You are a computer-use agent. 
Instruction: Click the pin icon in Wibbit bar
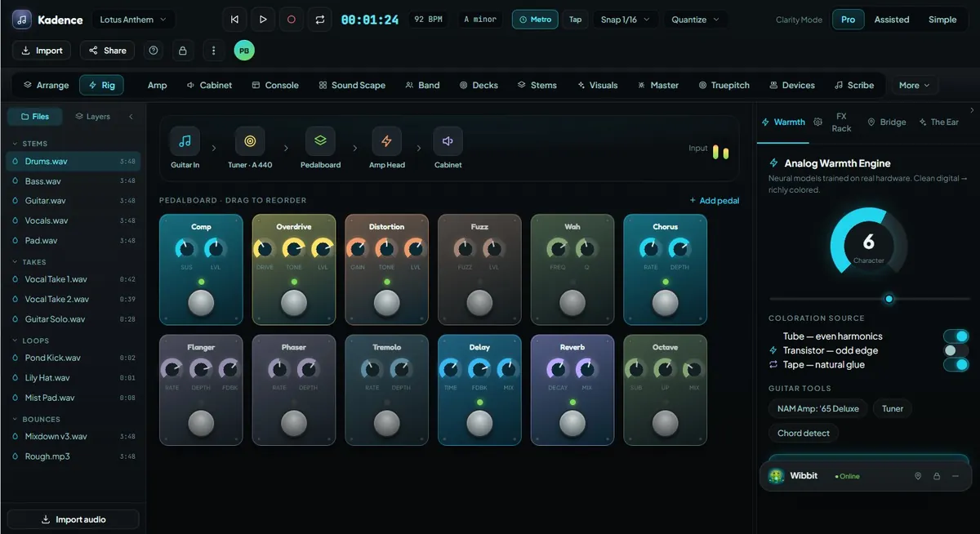click(x=918, y=476)
